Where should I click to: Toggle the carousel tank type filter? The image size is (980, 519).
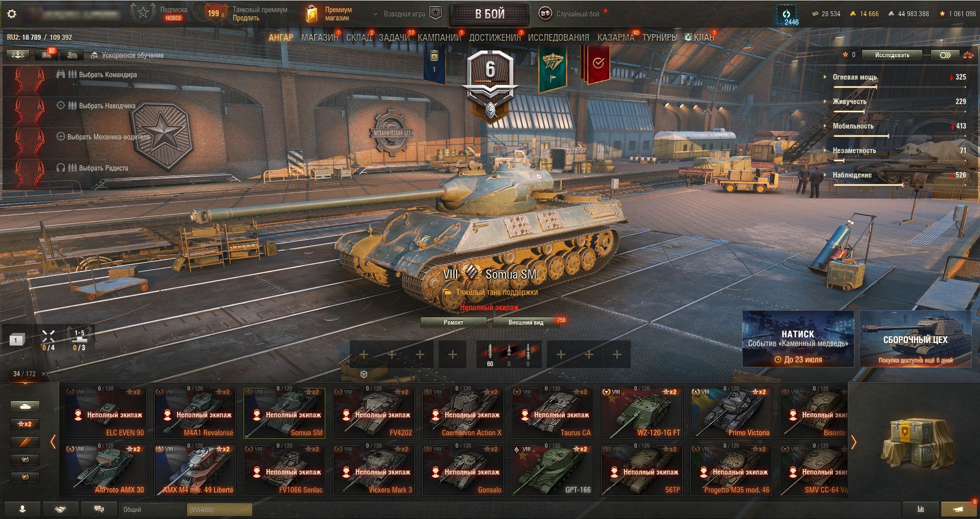(25, 406)
